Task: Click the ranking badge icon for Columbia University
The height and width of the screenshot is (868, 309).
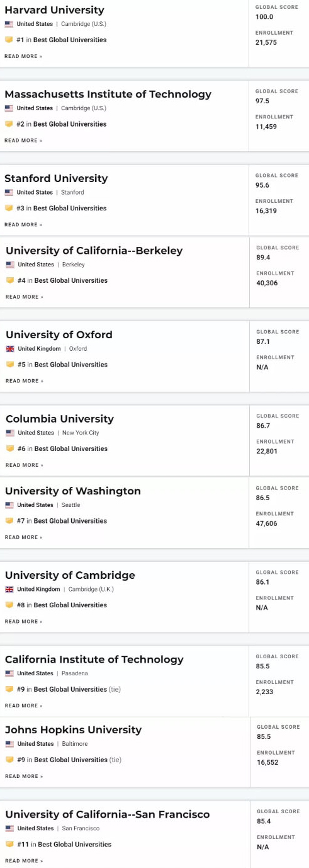Action: click(x=10, y=448)
